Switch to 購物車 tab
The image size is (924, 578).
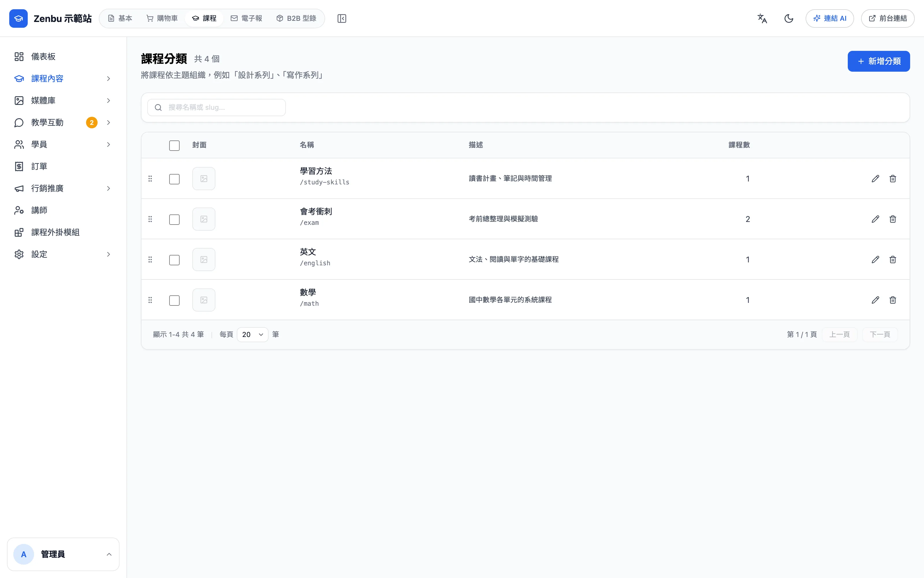click(162, 18)
